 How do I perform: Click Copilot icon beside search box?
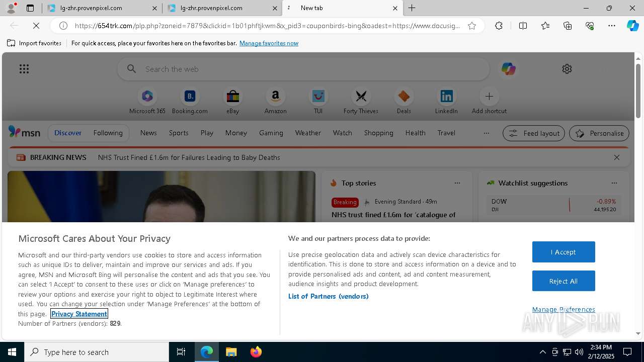coord(508,69)
